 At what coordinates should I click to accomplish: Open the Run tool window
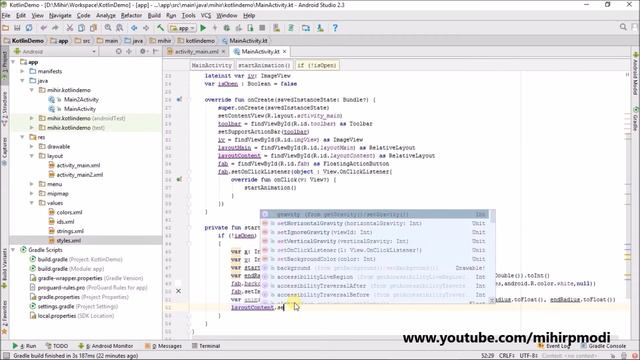[x=24, y=346]
